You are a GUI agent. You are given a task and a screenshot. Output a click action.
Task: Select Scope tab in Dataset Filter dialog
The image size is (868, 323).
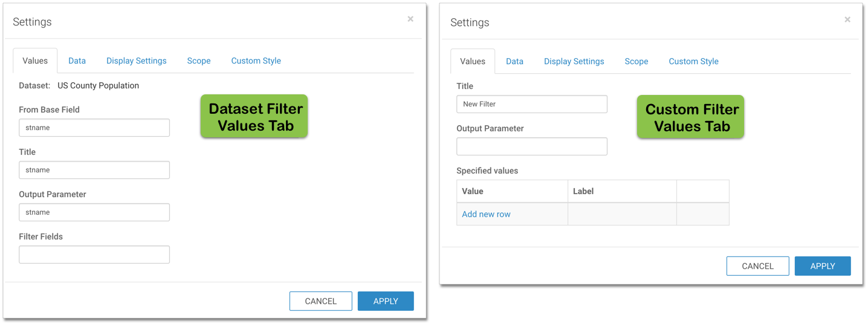(x=199, y=60)
